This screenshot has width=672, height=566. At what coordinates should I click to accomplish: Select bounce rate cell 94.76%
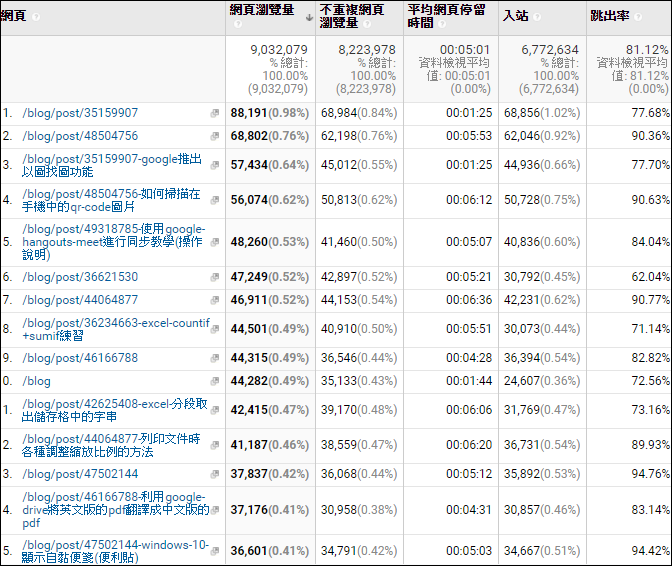click(650, 474)
